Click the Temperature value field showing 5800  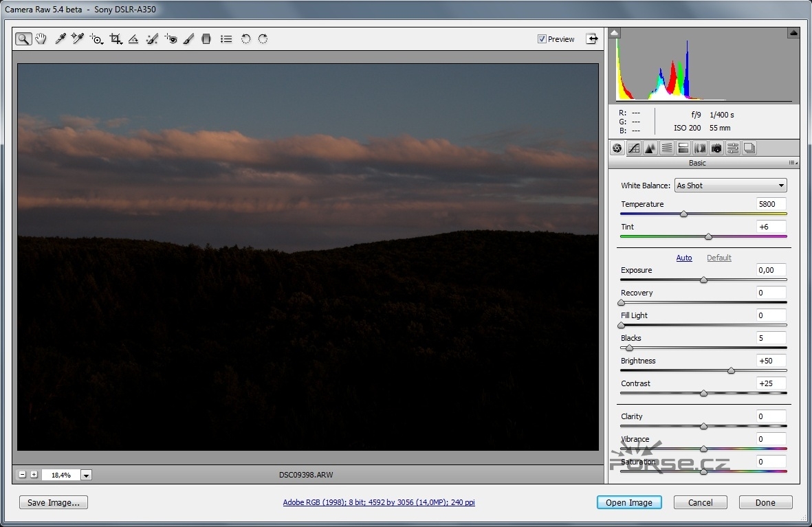click(x=771, y=204)
